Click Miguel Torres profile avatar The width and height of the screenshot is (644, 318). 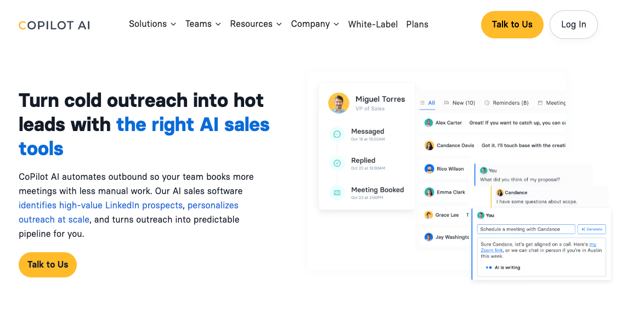click(x=338, y=103)
